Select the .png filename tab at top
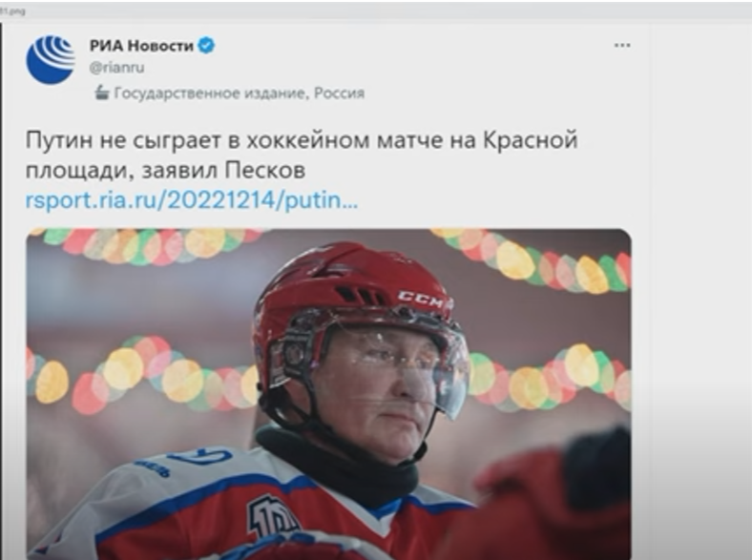This screenshot has height=560, width=752. 12,10
